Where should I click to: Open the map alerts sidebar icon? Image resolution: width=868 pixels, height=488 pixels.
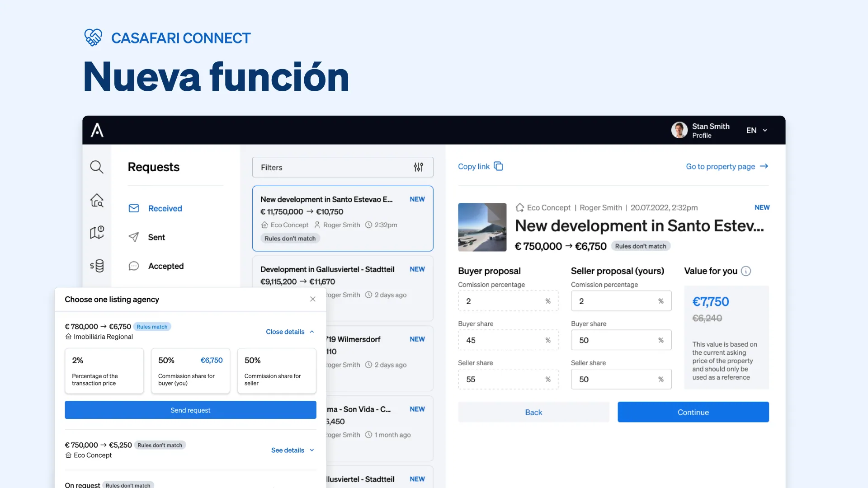pos(97,232)
